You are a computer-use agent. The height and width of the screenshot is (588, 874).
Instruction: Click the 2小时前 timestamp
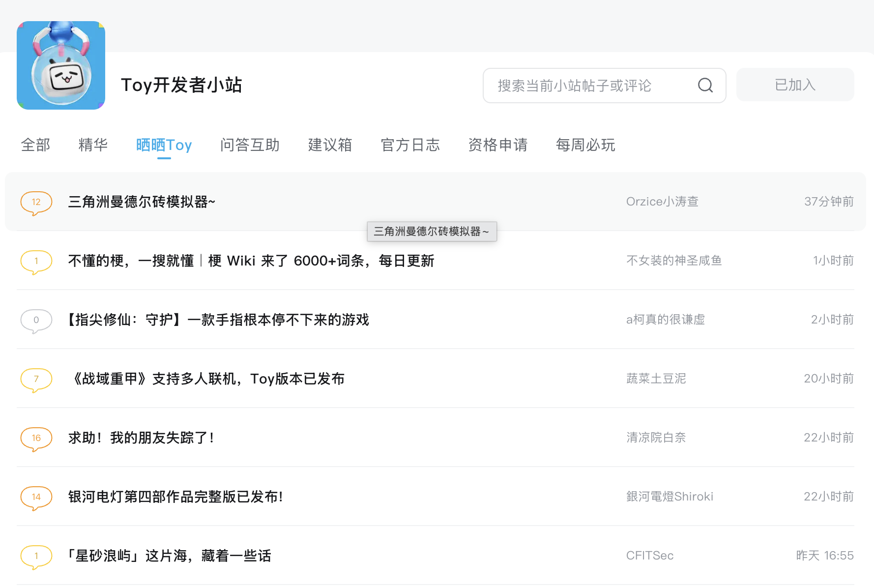(x=832, y=320)
